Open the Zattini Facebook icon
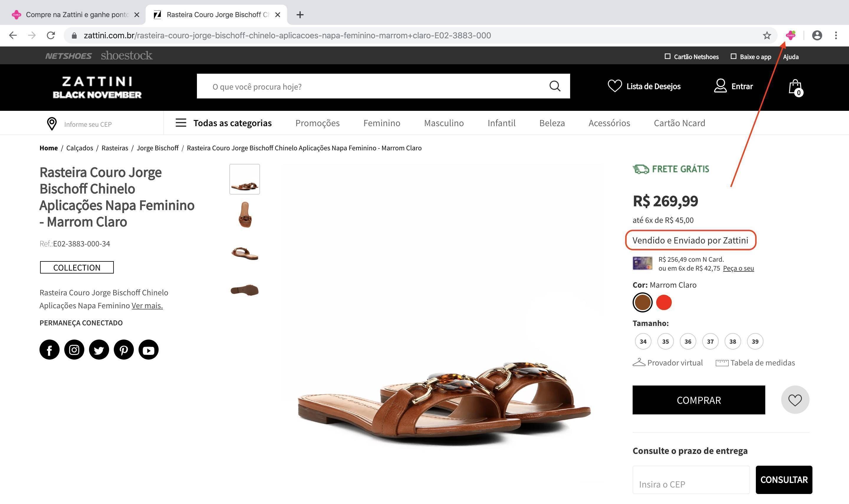The image size is (849, 504). [x=49, y=350]
